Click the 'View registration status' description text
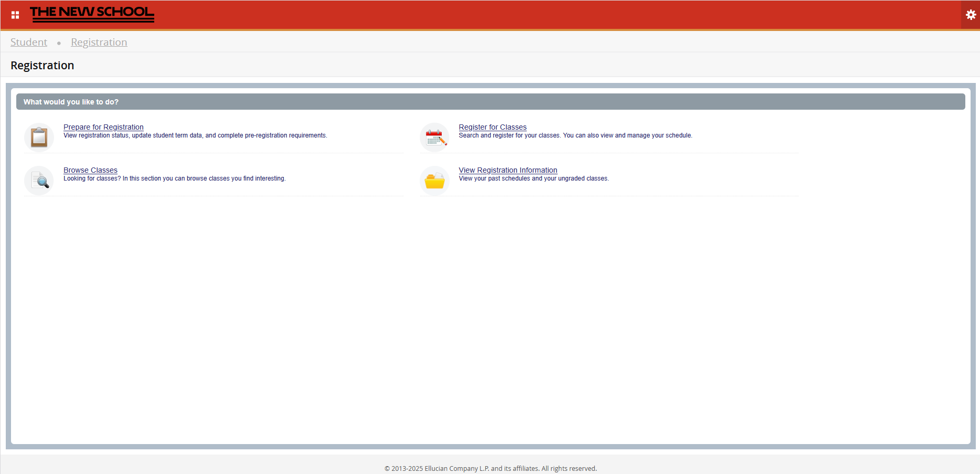 (x=195, y=135)
